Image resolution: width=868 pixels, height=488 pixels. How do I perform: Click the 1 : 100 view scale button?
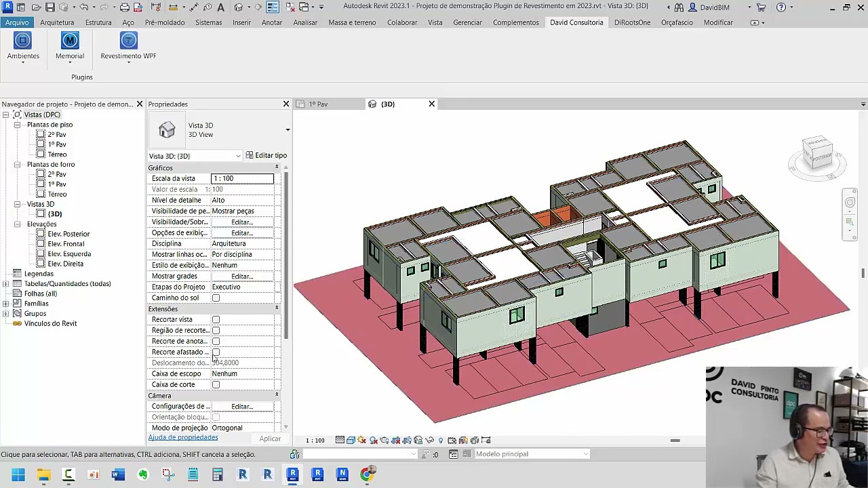(x=315, y=441)
